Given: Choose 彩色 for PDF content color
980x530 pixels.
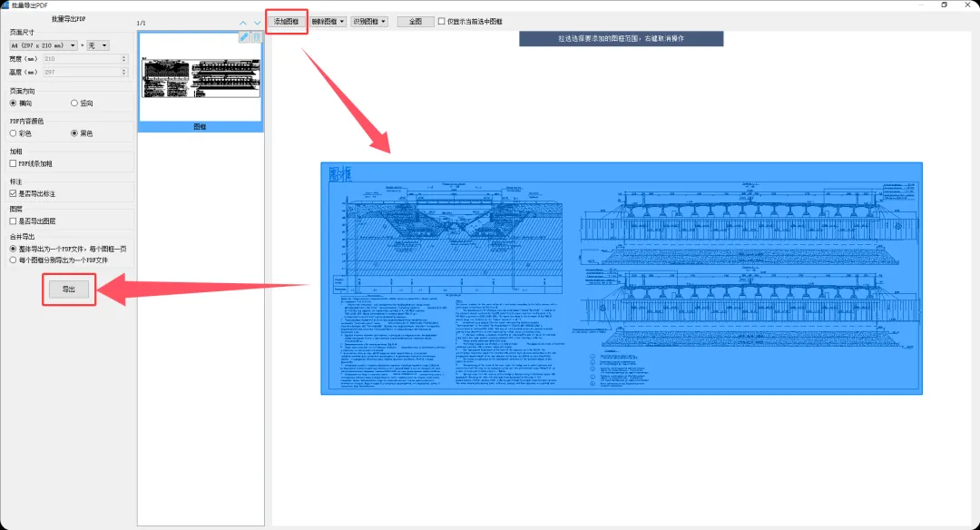Looking at the screenshot, I should pos(14,133).
